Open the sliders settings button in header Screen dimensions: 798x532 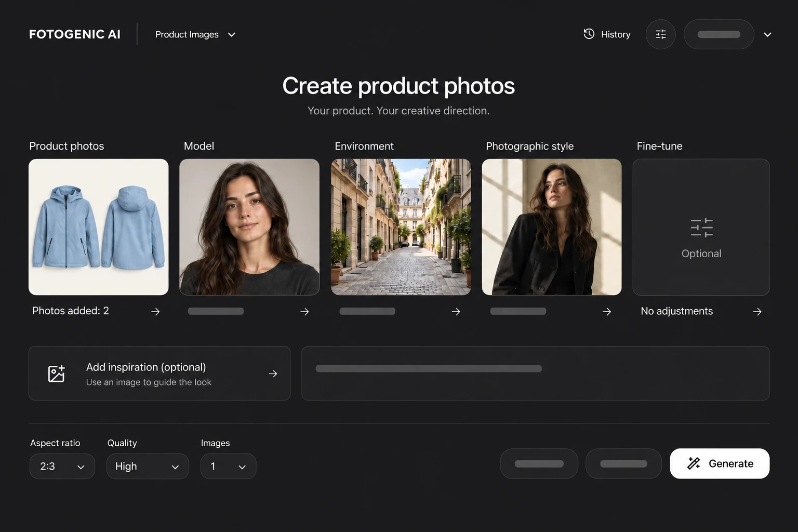pos(661,34)
